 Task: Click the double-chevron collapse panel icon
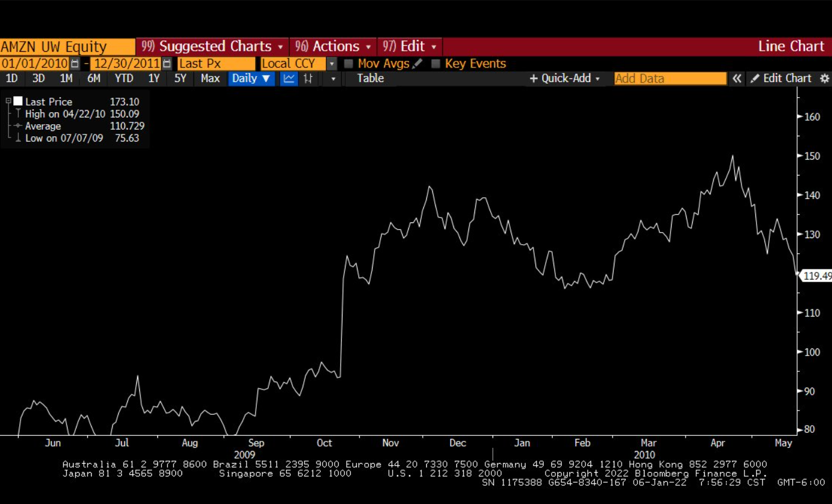[x=736, y=78]
